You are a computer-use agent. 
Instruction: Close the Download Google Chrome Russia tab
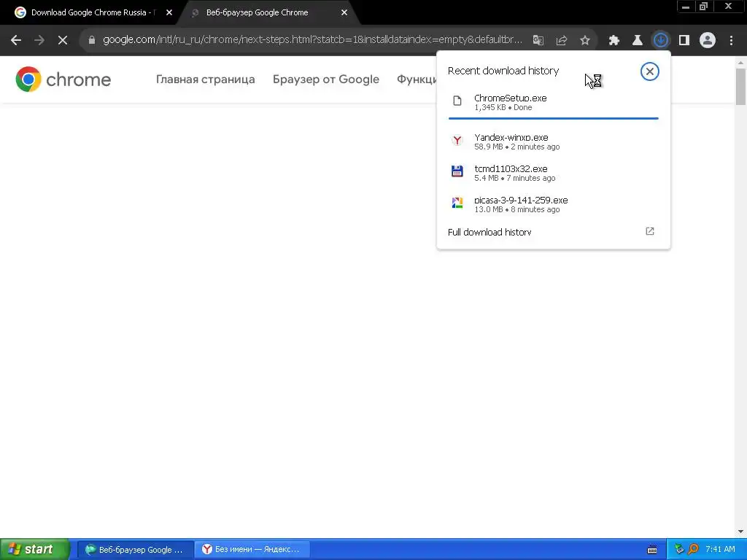[169, 13]
